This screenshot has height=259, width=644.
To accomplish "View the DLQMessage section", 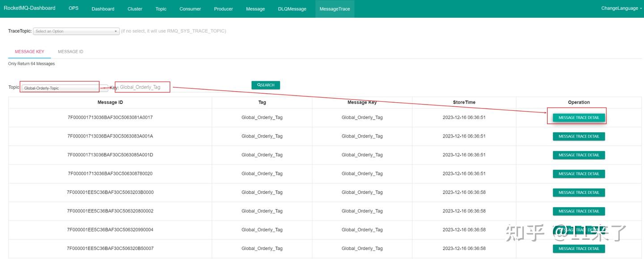I will coord(292,8).
